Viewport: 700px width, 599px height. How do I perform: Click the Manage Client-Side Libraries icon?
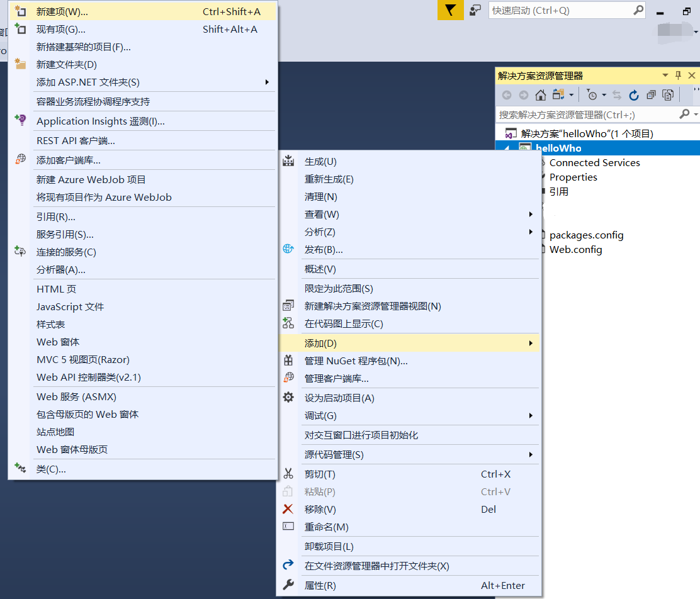[288, 378]
